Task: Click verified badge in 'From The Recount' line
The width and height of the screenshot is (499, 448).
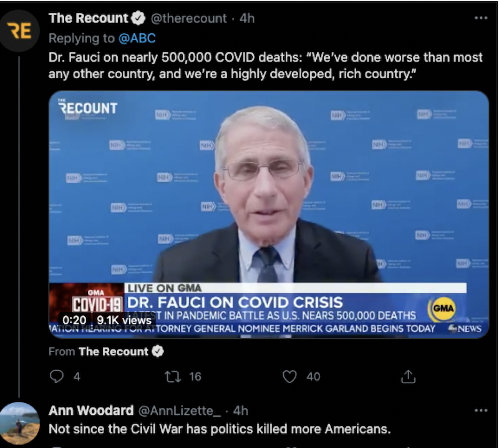Action: click(158, 351)
